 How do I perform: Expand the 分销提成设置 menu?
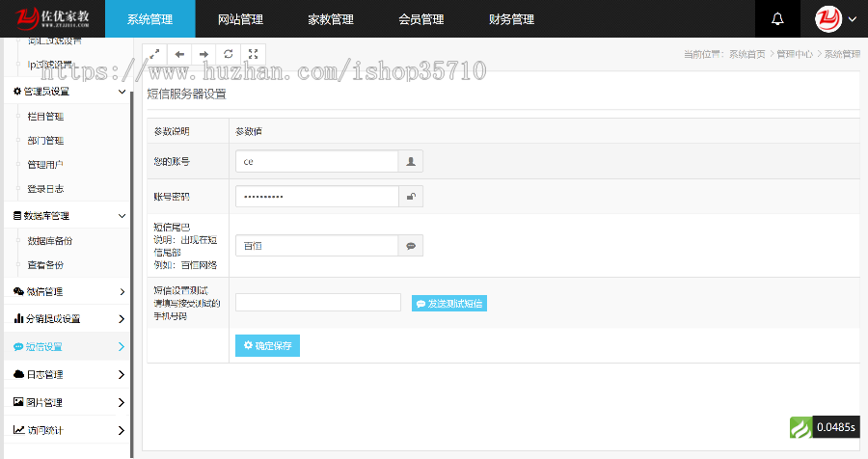coord(67,319)
